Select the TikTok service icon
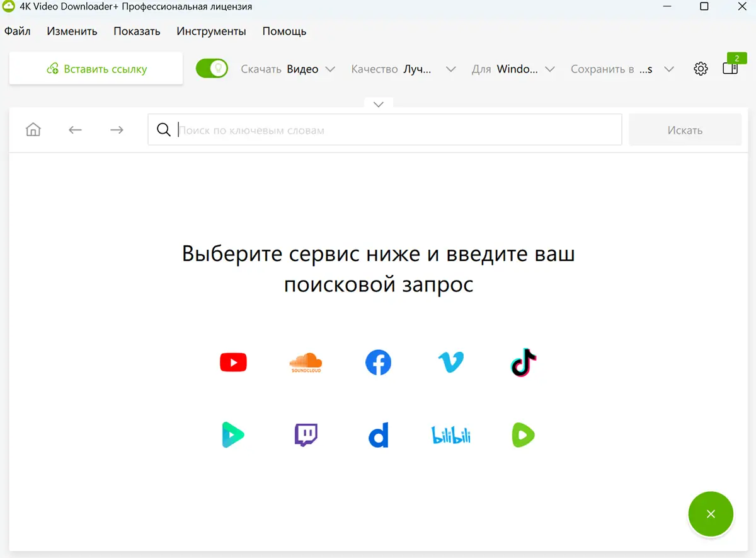 tap(524, 363)
